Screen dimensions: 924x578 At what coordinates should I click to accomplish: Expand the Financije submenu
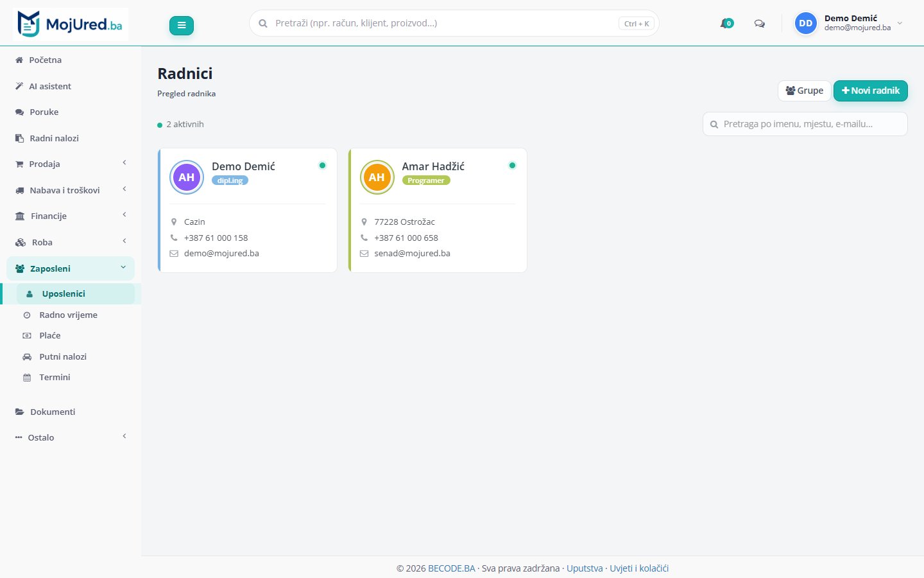124,215
